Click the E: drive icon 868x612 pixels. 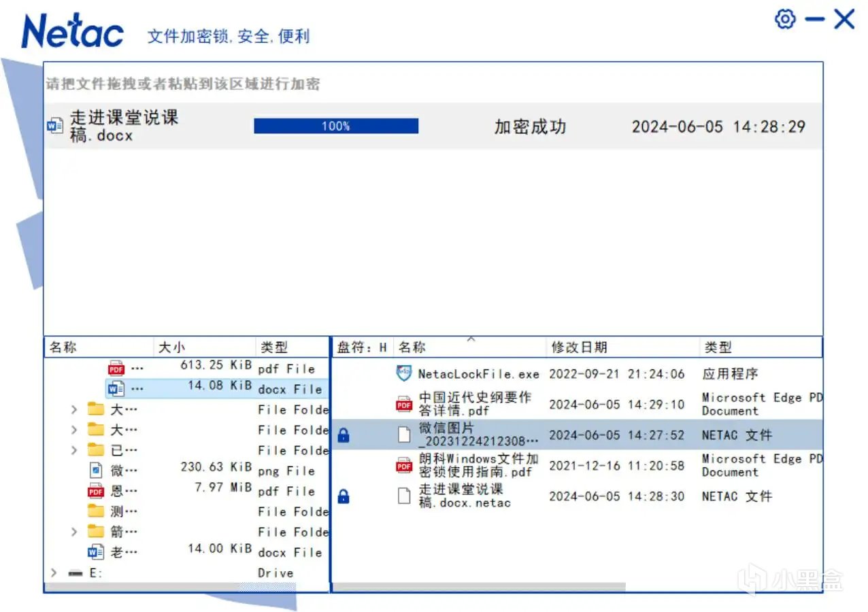(76, 573)
